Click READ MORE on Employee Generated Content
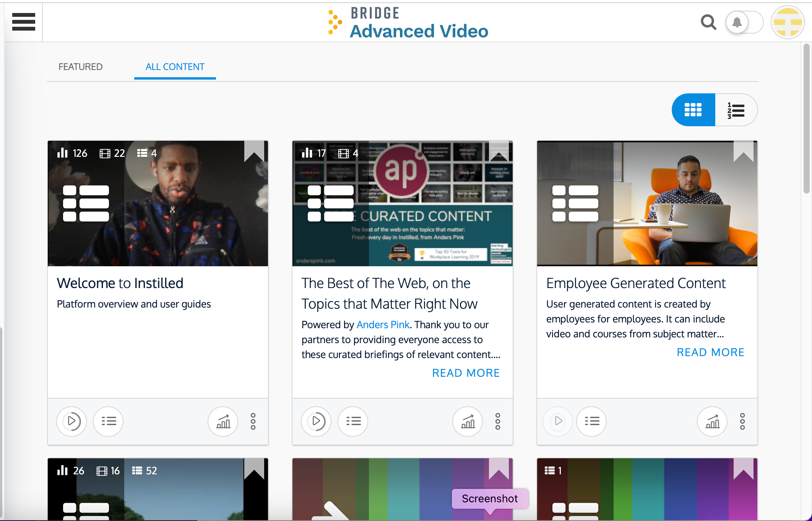Screen dimensions: 812x521 (x=710, y=352)
